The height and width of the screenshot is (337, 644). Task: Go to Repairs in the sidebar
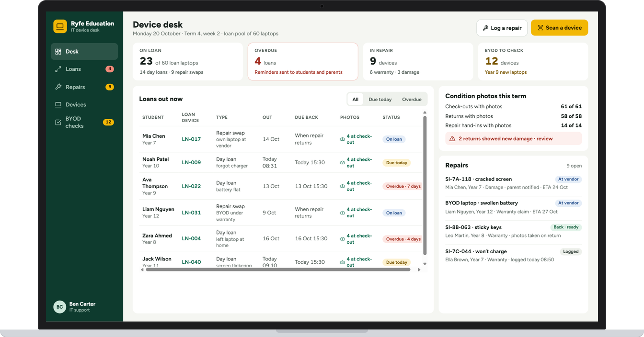(x=84, y=87)
